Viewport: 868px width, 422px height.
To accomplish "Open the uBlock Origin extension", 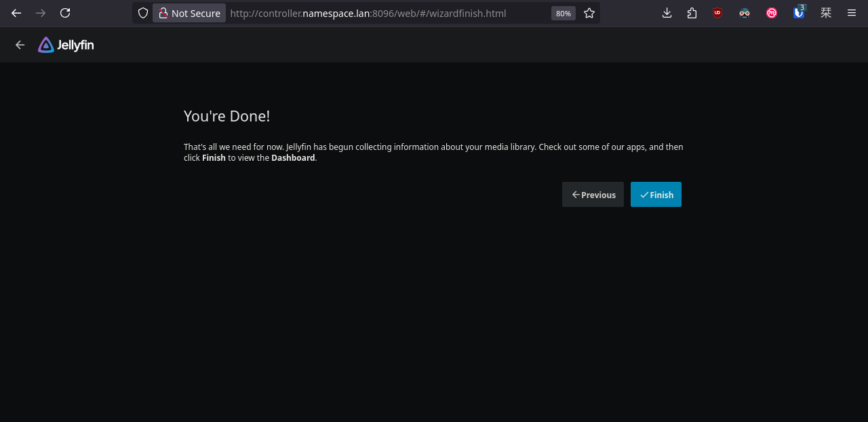I will pos(717,13).
